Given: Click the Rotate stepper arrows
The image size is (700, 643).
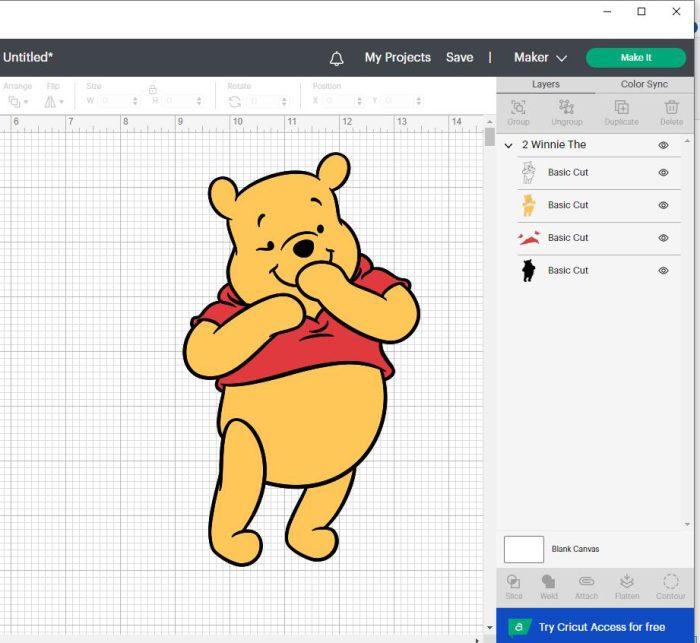Looking at the screenshot, I should [284, 101].
